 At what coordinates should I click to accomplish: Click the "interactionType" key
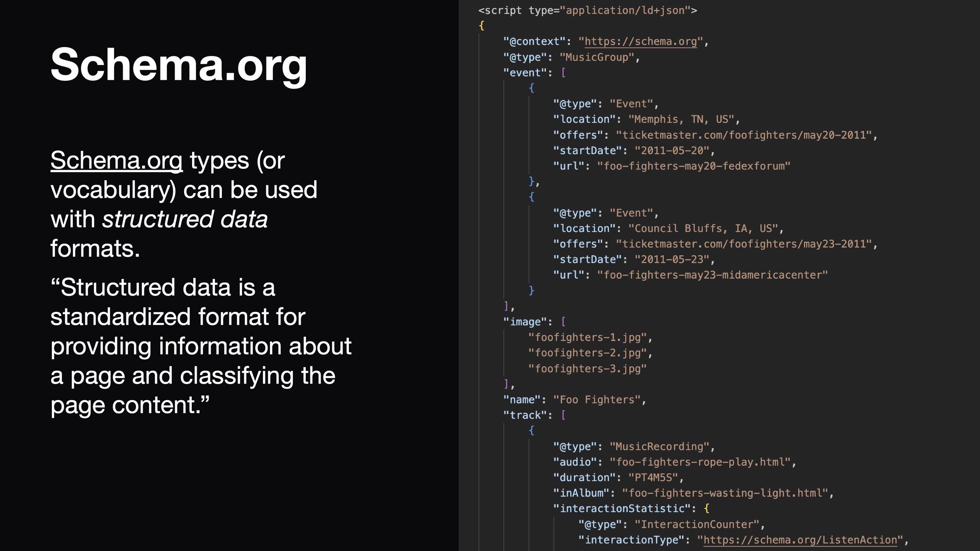(631, 540)
